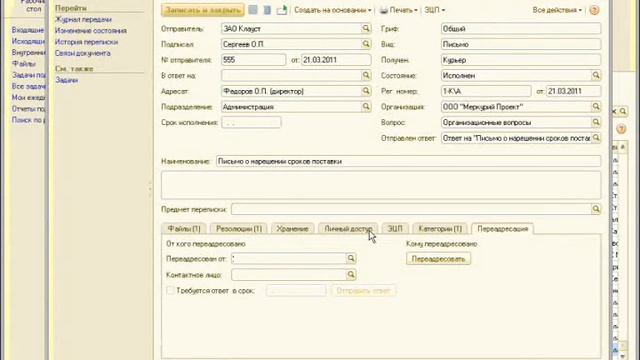This screenshot has width=640, height=360.
Task: Go to Исходящие in the left sidebar
Action: 28,41
